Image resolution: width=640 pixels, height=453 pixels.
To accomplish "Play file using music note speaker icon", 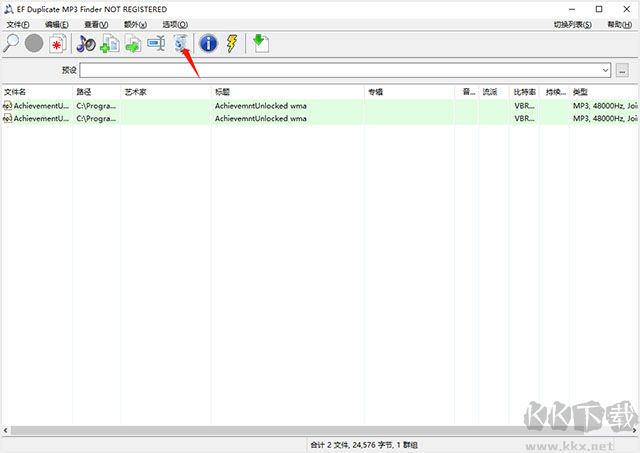I will [x=86, y=44].
